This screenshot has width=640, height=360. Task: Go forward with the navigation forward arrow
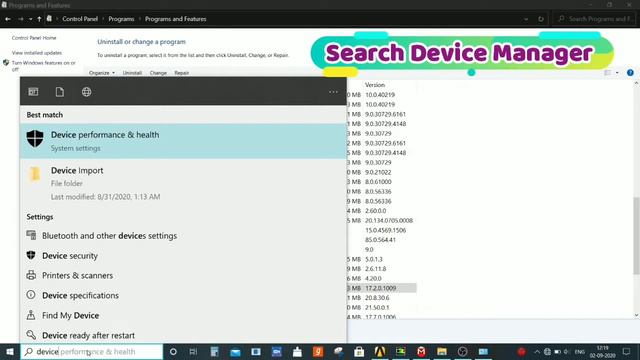pyautogui.click(x=20, y=19)
